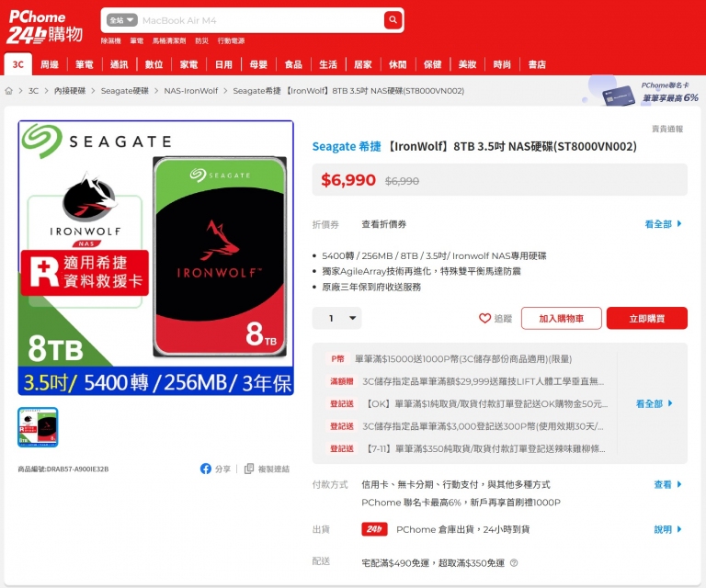Open the 美妝 category tab
This screenshot has width=706, height=588.
pos(467,64)
